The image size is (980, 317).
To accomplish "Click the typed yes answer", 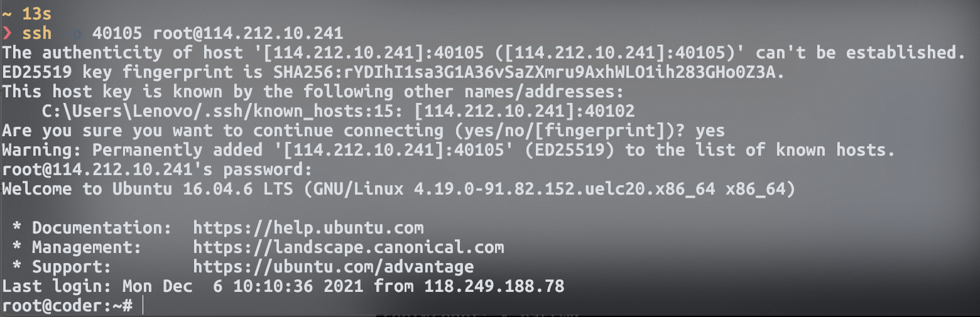I will click(709, 132).
